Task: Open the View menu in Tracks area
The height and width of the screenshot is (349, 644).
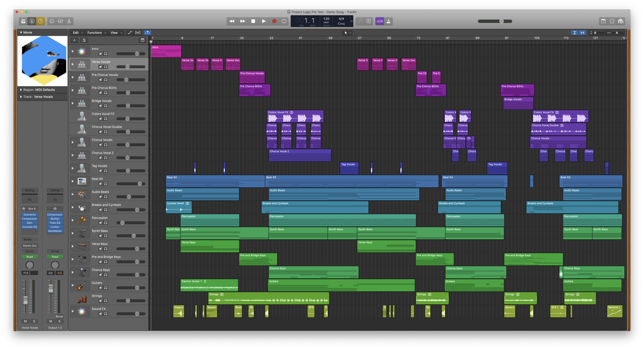Action: pyautogui.click(x=116, y=33)
